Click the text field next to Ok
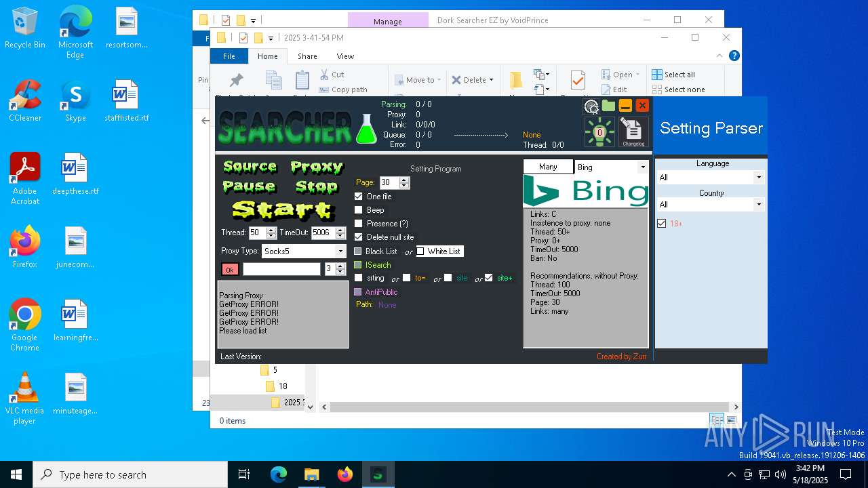Image resolution: width=868 pixels, height=488 pixels. point(281,269)
